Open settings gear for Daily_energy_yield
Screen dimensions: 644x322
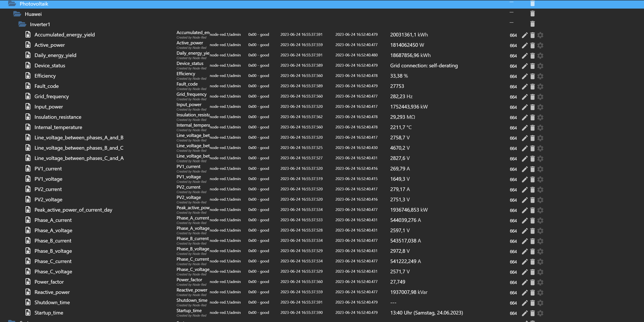tap(540, 56)
